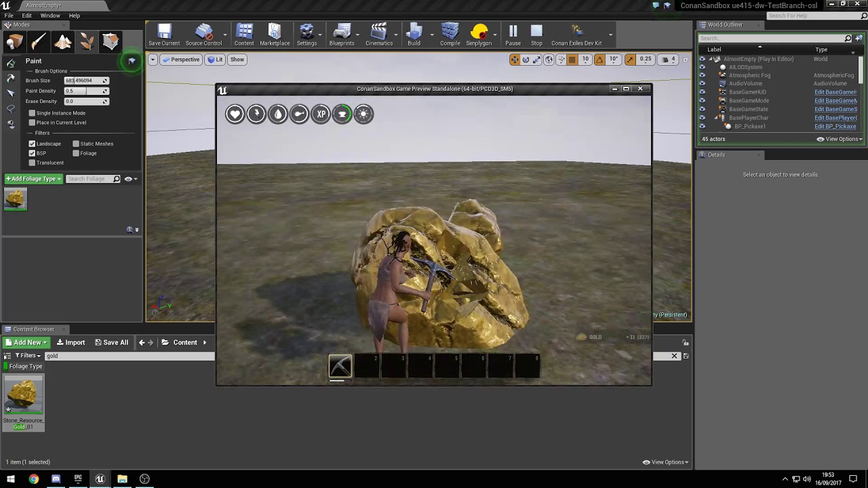Toggle rotation snapping triangle icon
This screenshot has width=868, height=488.
tap(599, 60)
